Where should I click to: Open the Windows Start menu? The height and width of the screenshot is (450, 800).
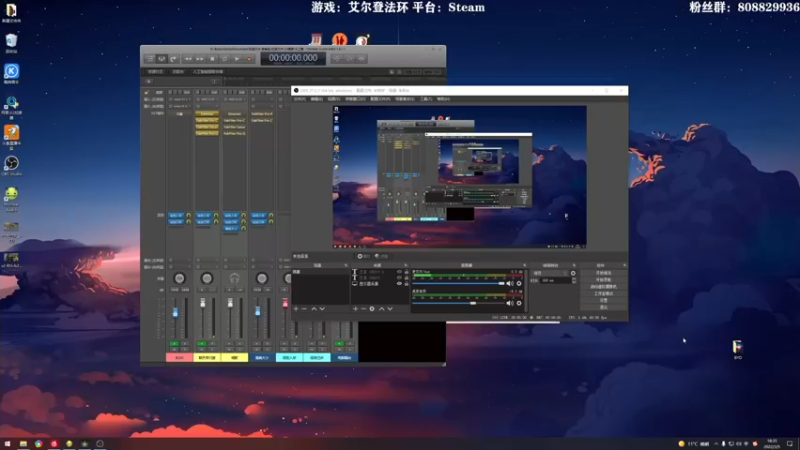tap(7, 444)
